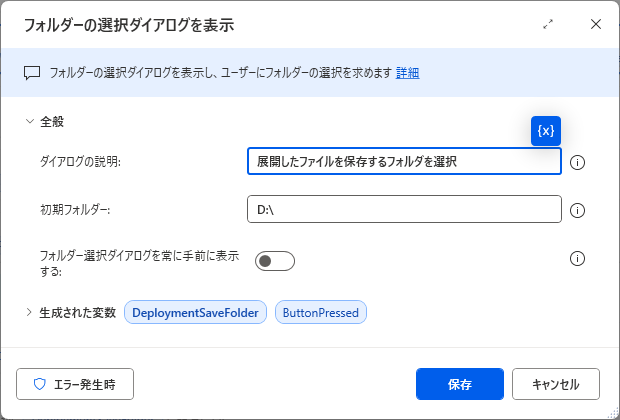The width and height of the screenshot is (620, 420).
Task: Click the 保存 button
Action: (460, 384)
